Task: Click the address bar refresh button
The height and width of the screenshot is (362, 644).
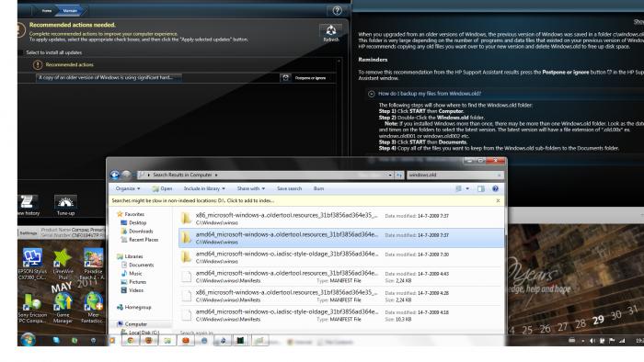Action: (x=398, y=175)
